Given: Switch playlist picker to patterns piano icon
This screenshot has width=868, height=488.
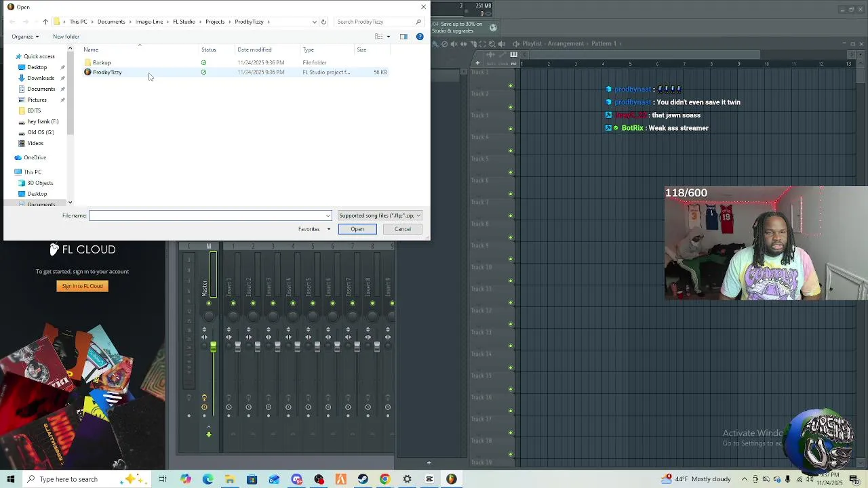Looking at the screenshot, I should (514, 55).
